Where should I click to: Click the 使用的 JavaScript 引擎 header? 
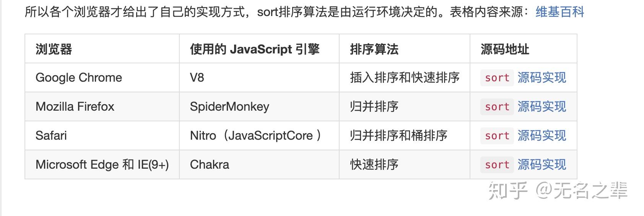click(254, 49)
